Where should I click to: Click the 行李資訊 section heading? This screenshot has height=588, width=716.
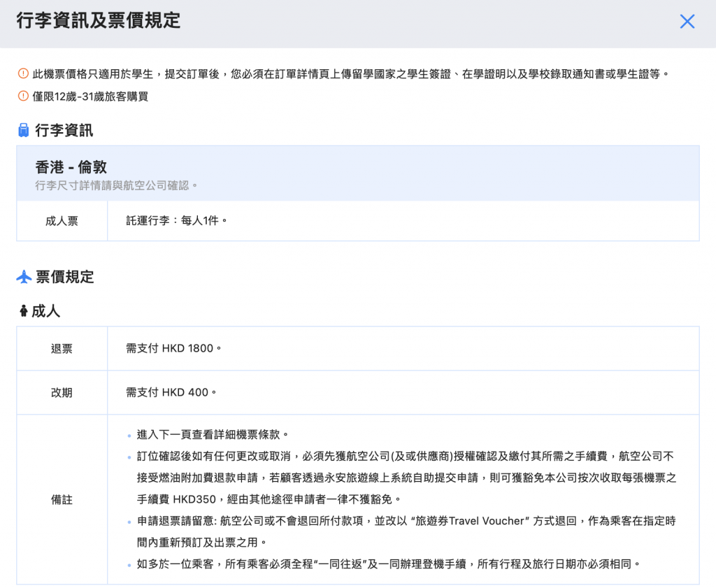click(x=64, y=130)
